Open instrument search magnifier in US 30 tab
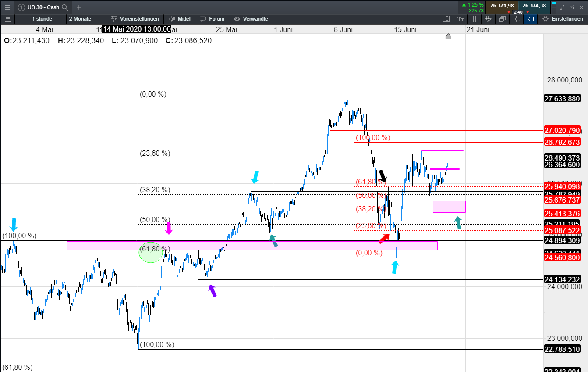 tap(65, 7)
